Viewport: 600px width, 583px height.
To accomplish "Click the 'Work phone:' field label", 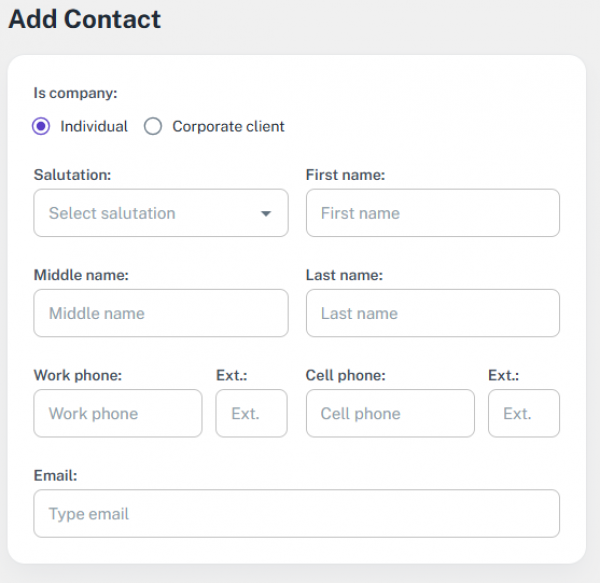I will pyautogui.click(x=78, y=375).
